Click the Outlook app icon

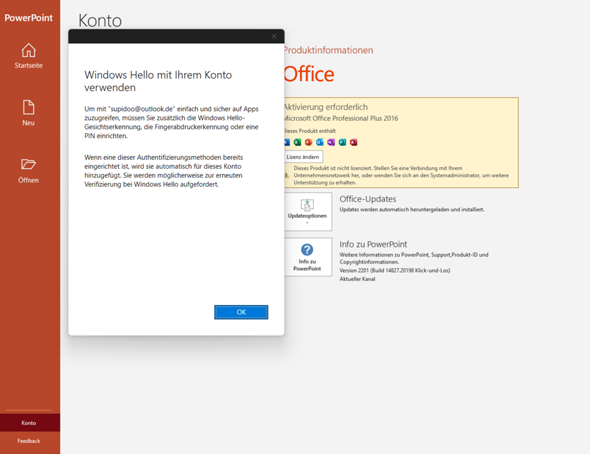coord(320,142)
